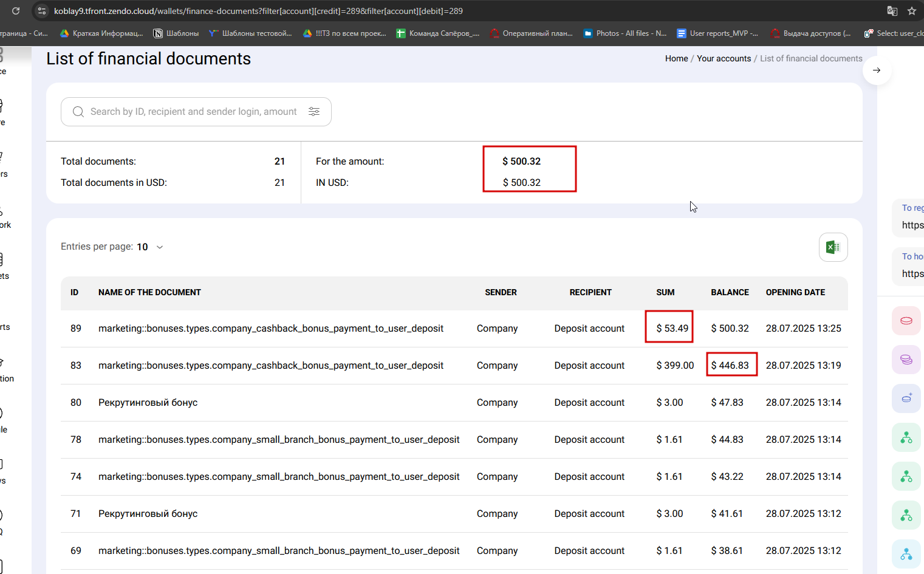Viewport: 924px width, 574px height.
Task: Click the red coin stack icon
Action: coord(906,321)
